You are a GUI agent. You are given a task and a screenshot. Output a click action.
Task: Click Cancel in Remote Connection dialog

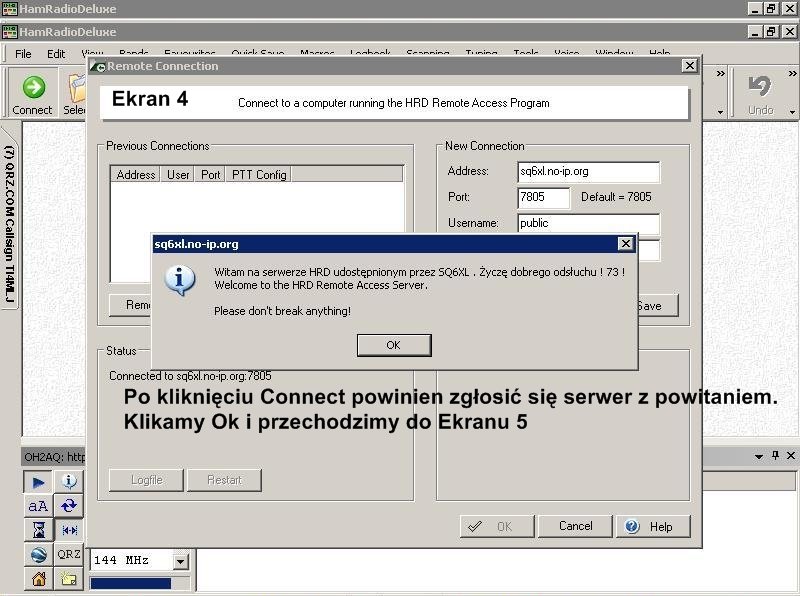(x=576, y=526)
